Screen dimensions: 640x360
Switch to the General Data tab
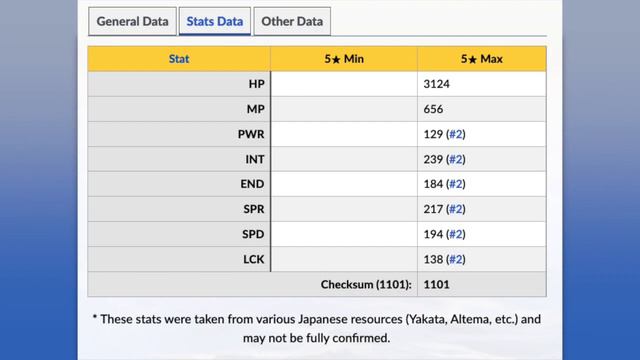click(x=132, y=21)
